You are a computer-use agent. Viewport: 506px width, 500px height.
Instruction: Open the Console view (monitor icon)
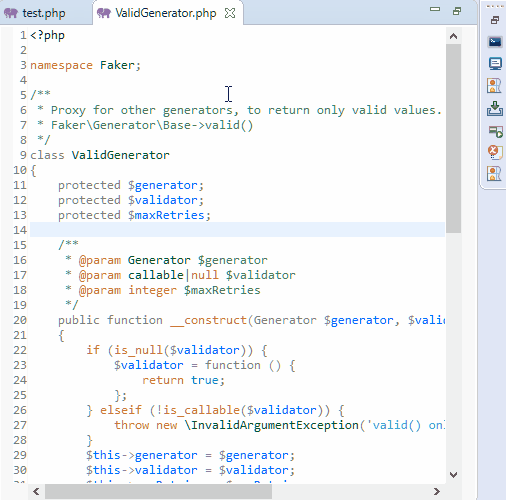coord(495,64)
